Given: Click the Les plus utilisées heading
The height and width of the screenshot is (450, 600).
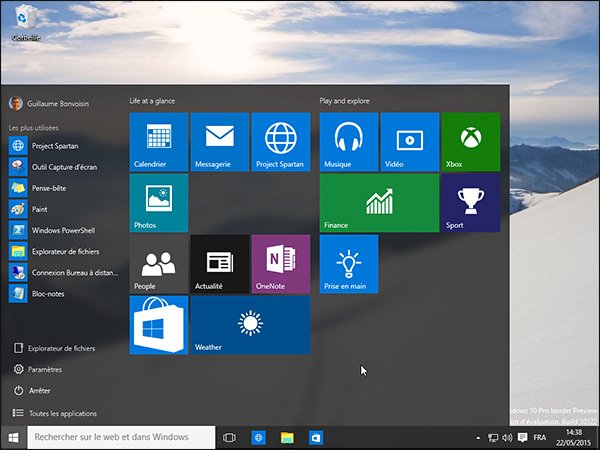Looking at the screenshot, I should (34, 128).
